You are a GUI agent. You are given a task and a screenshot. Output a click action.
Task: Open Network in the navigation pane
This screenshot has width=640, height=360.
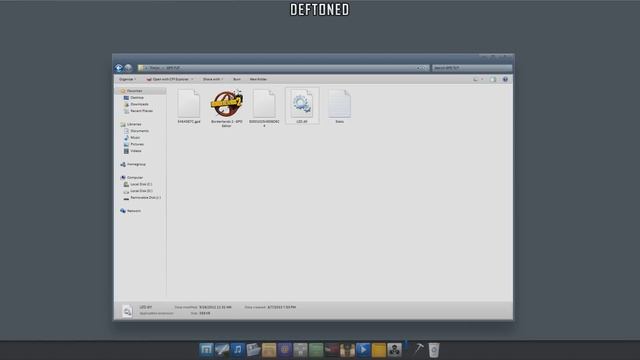(133, 211)
